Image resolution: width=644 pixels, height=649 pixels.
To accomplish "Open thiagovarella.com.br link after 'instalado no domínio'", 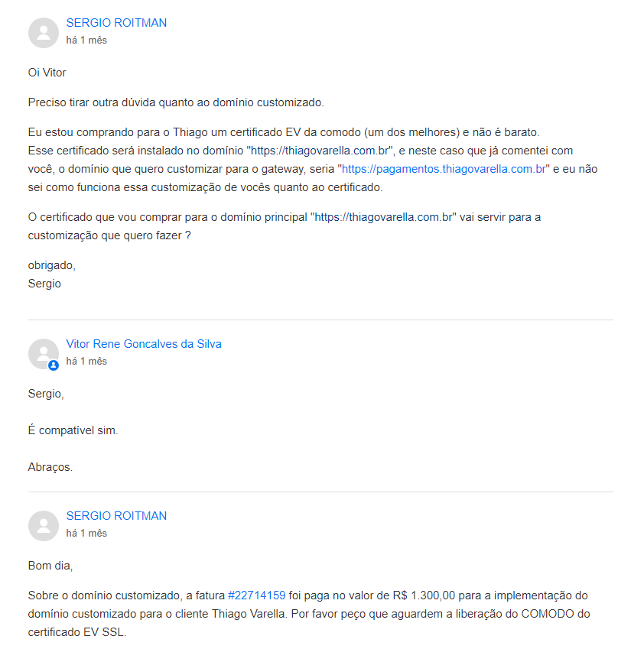I will coord(320,151).
